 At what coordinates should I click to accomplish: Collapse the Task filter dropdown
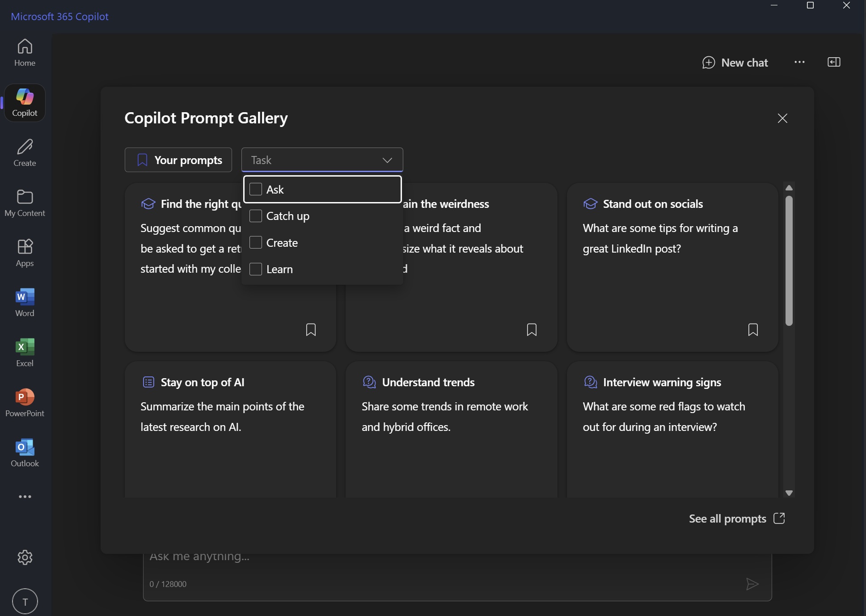point(387,160)
